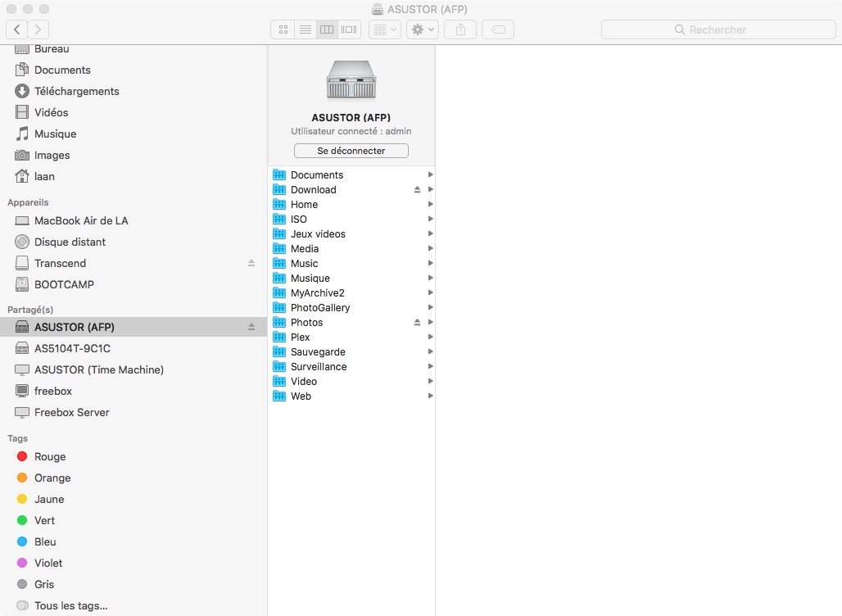Screen dimensions: 842x616
Task: Go back with the left arrow button
Action: pyautogui.click(x=16, y=29)
